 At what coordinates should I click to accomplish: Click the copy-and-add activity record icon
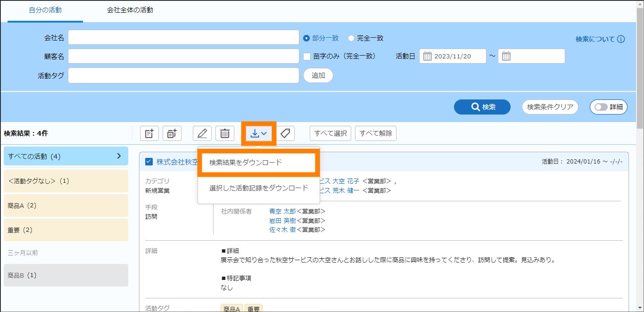point(172,133)
